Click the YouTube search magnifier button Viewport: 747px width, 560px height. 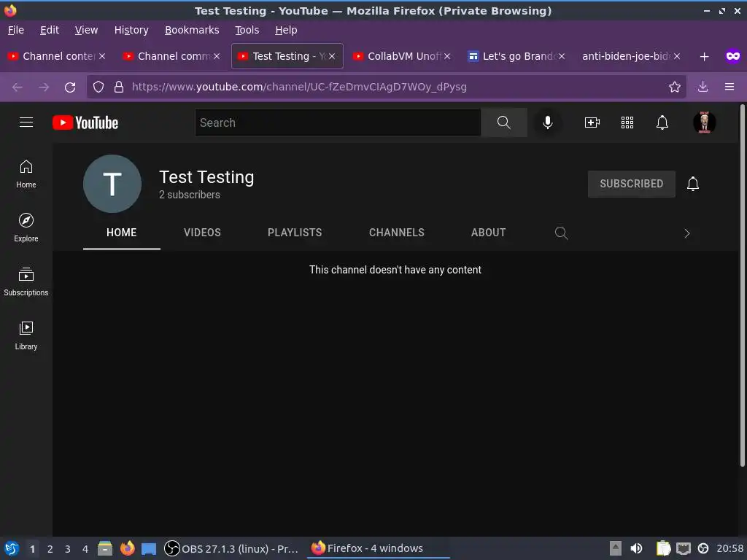503,122
